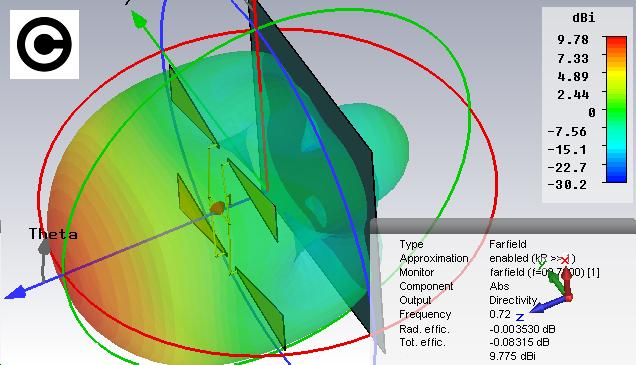
Task: Click the copyright symbol icon
Action: (x=44, y=44)
